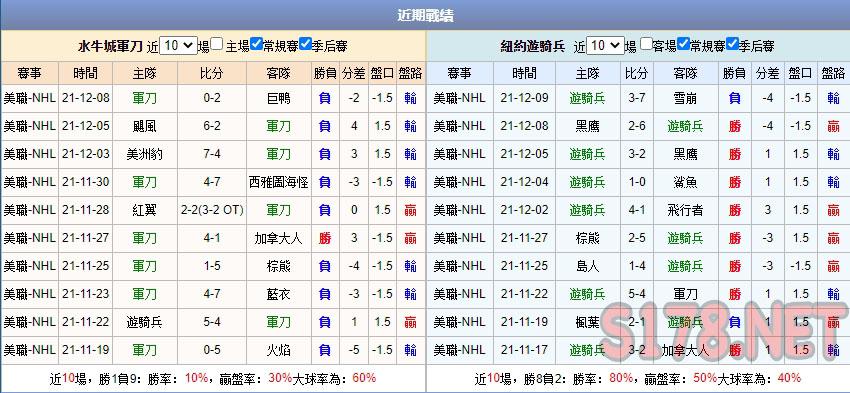Click 客隊 column header in left table
850x393 pixels.
279,73
